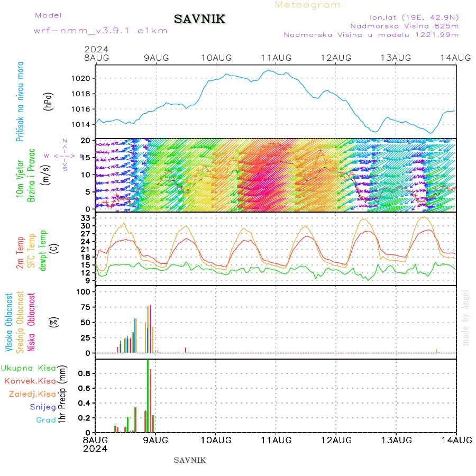Screen dimensions: 476x476
Task: Click the 2024 year label below the bottom 8AUG
Action: [95, 448]
